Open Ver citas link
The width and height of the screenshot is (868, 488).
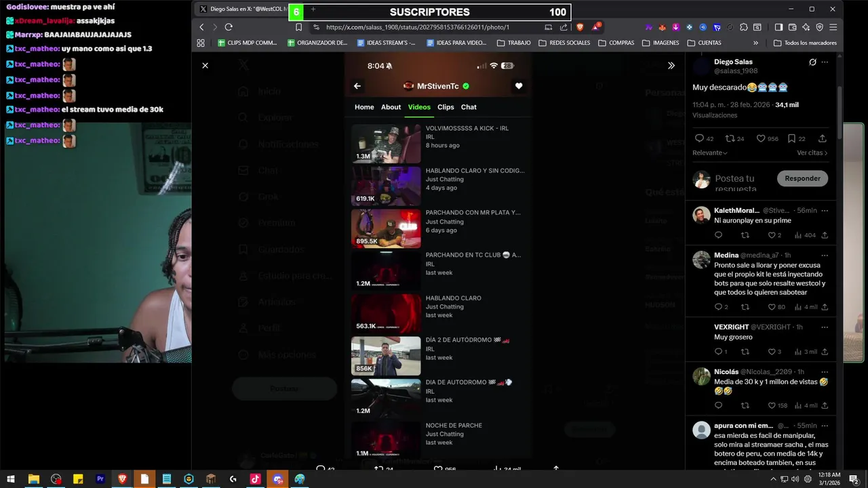pos(812,153)
